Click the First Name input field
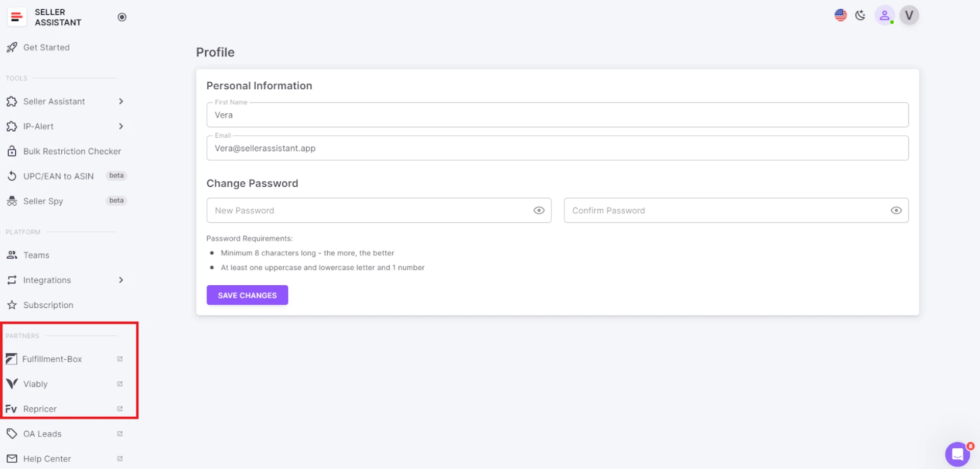This screenshot has width=980, height=469. (x=557, y=115)
